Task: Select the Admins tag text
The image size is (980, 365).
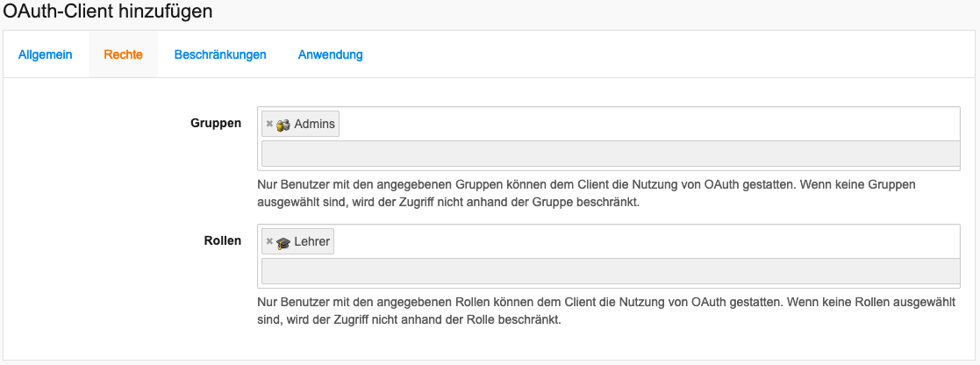Action: (314, 125)
